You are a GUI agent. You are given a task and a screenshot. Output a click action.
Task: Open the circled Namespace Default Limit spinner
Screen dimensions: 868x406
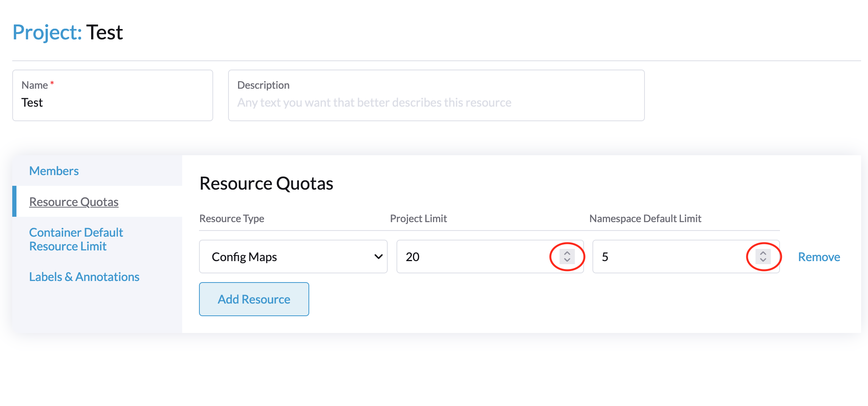click(x=764, y=257)
